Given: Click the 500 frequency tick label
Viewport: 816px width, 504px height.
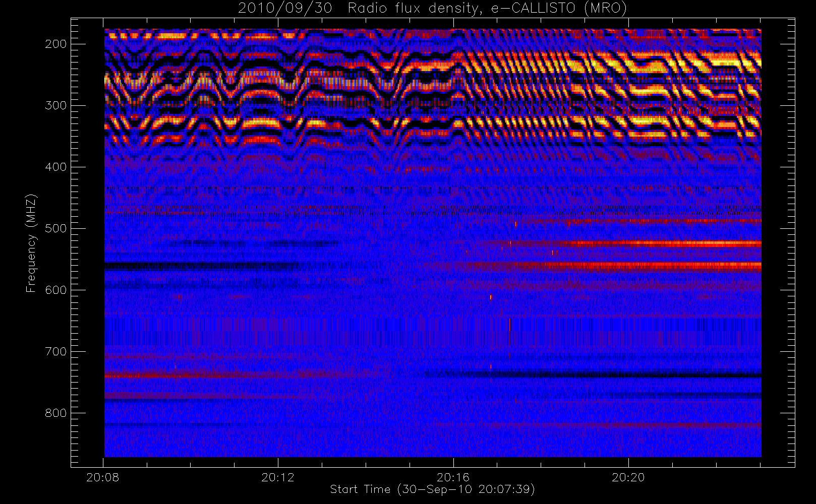Looking at the screenshot, I should coord(55,228).
